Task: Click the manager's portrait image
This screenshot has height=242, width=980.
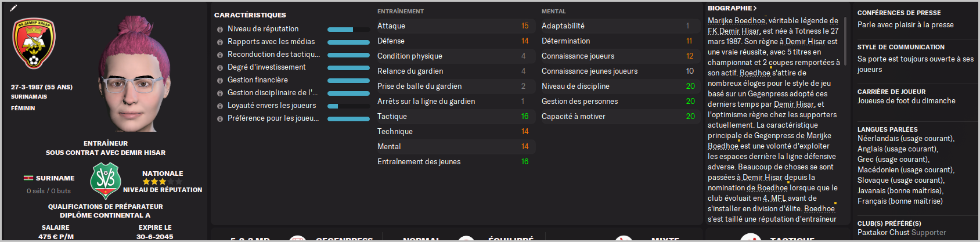Action: coord(132,75)
